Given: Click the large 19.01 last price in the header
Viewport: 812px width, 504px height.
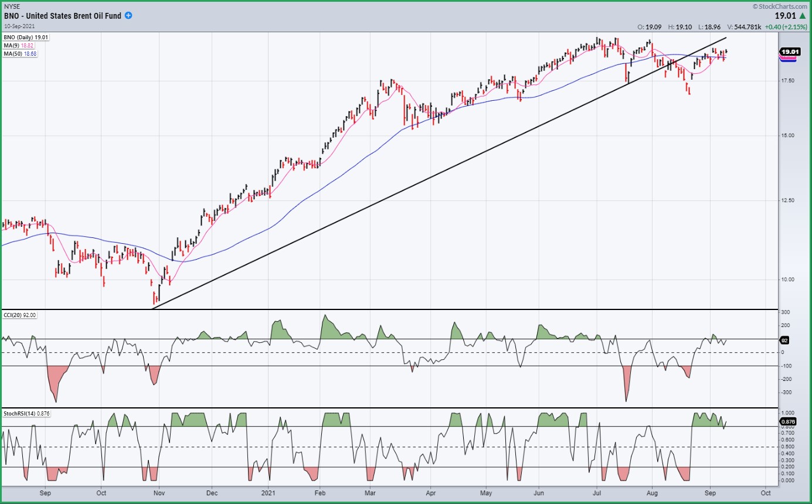Looking at the screenshot, I should [786, 16].
